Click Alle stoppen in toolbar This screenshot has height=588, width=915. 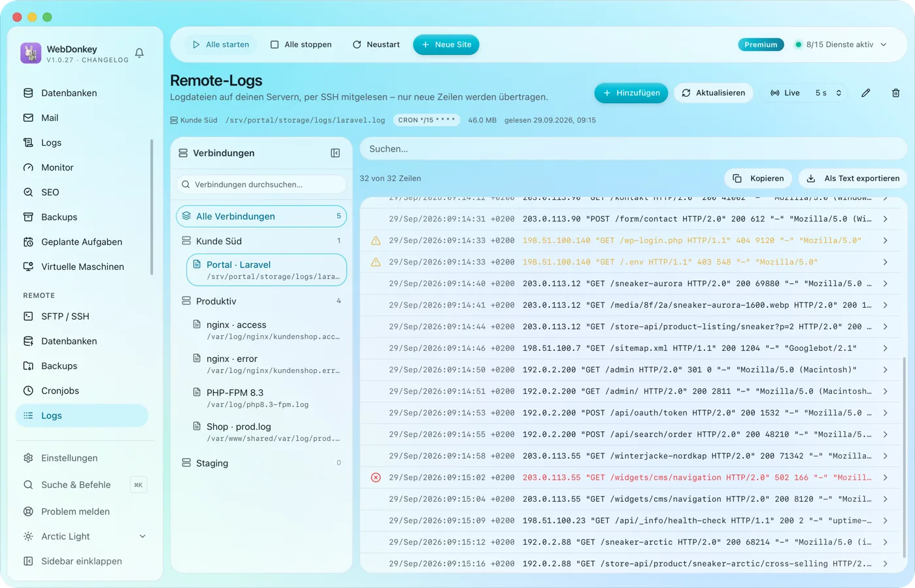301,44
